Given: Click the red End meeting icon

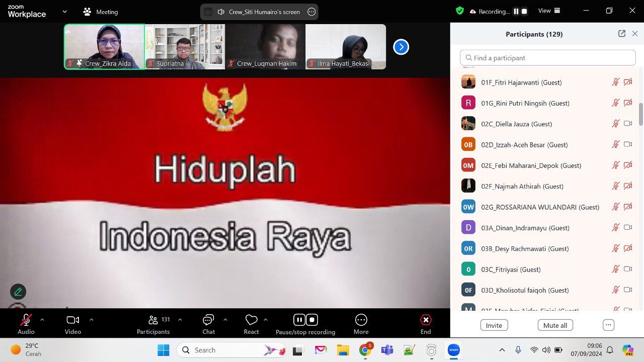Looking at the screenshot, I should pyautogui.click(x=426, y=320).
